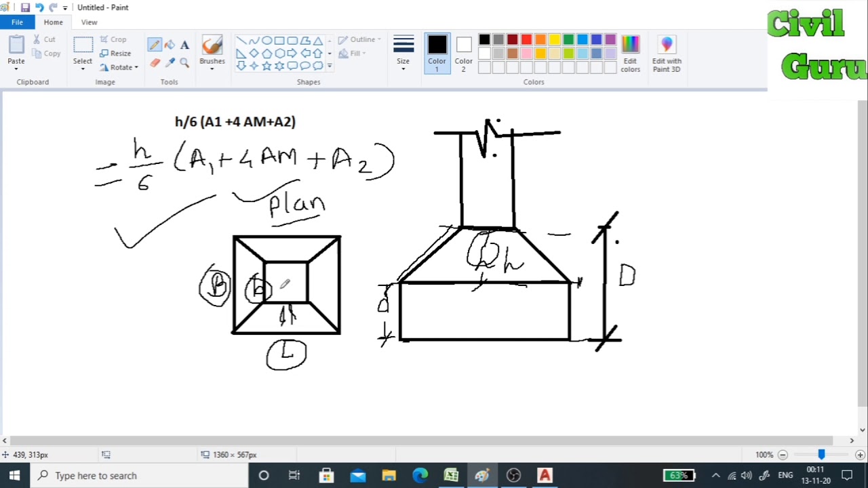Choose the Down arrow shape
The height and width of the screenshot is (488, 868).
coord(241,66)
